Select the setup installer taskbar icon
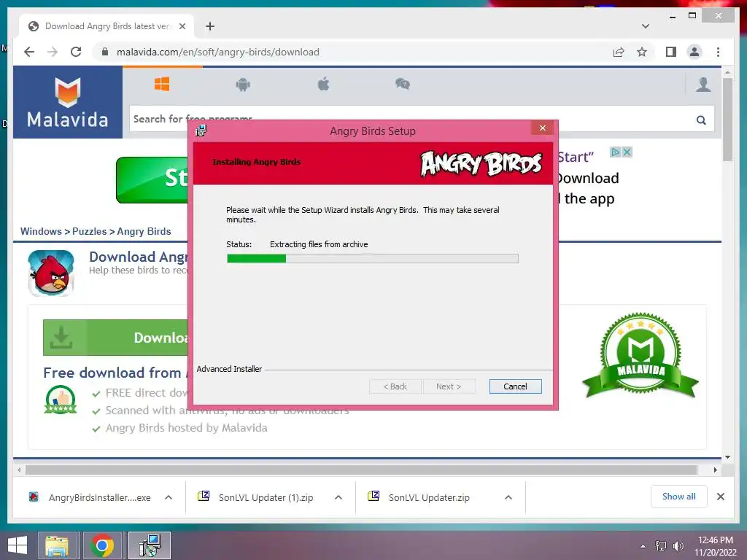Screen dimensions: 747x560 150,545
